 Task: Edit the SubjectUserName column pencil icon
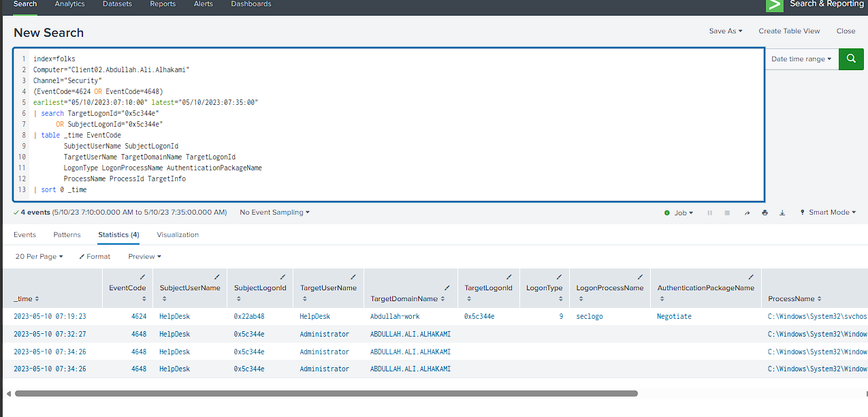(x=216, y=277)
